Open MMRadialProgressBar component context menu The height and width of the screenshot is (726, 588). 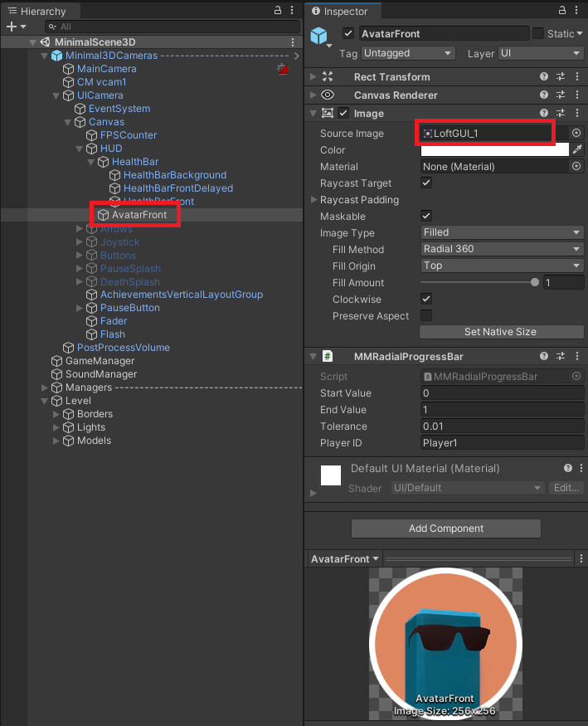click(577, 356)
